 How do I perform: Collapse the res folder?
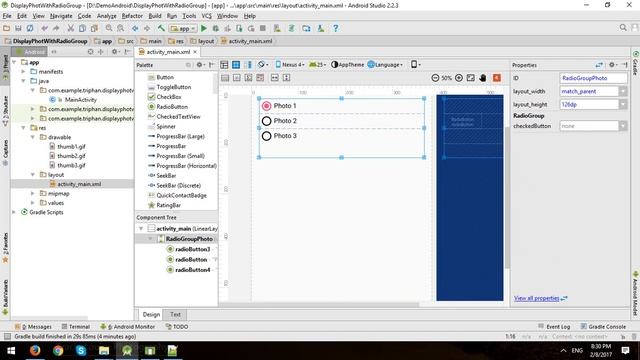point(24,128)
